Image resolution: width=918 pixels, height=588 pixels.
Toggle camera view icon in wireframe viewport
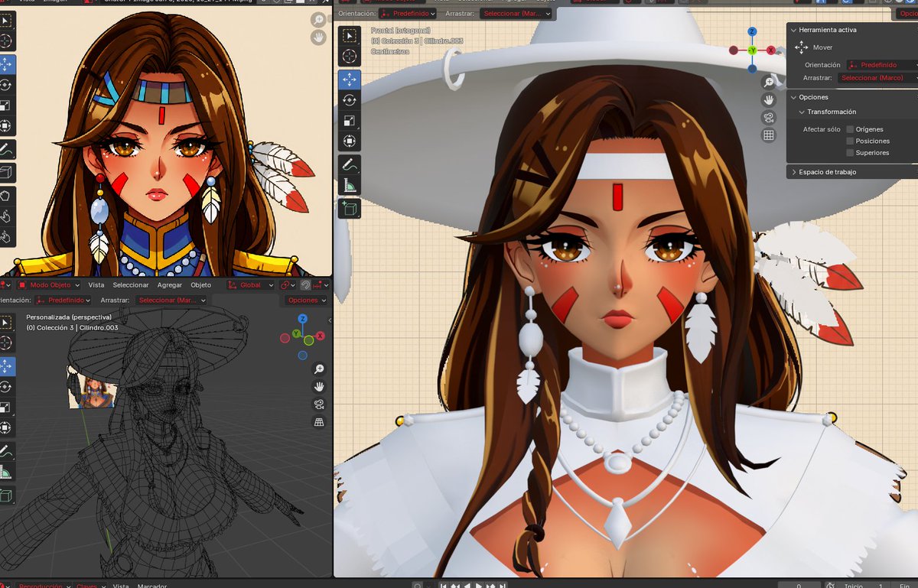pos(319,404)
